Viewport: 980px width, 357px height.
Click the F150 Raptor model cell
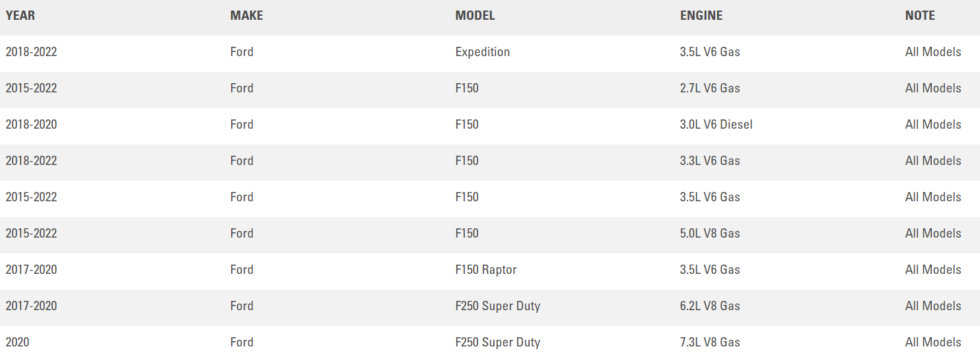coord(486,270)
